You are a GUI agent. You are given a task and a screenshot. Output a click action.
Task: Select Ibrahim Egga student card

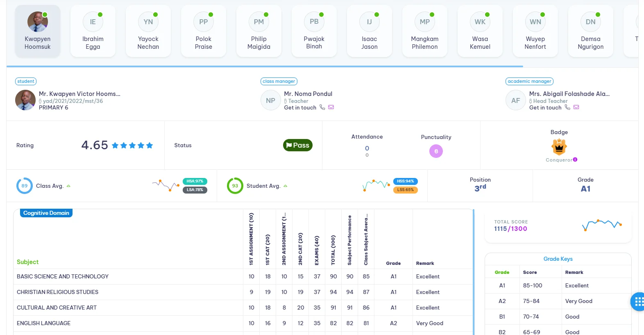93,31
